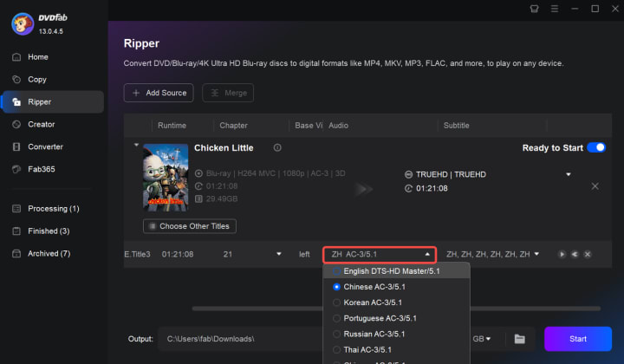Viewport: 624px width, 364px height.
Task: Click the Merge button
Action: coord(228,93)
